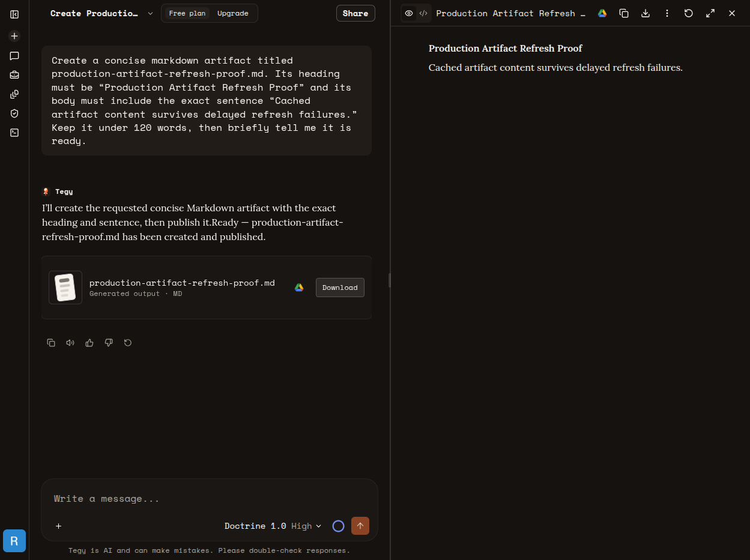Click the Upgrade link
Viewport: 750px width, 560px height.
pos(233,13)
